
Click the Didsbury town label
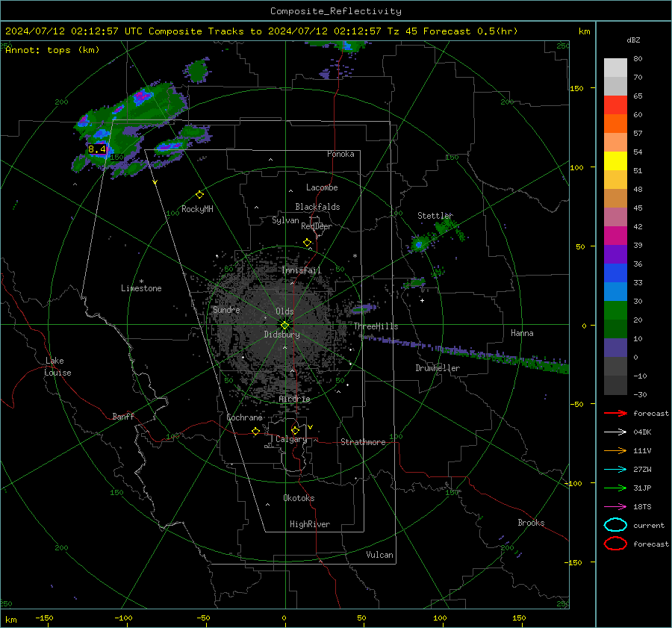(x=282, y=335)
